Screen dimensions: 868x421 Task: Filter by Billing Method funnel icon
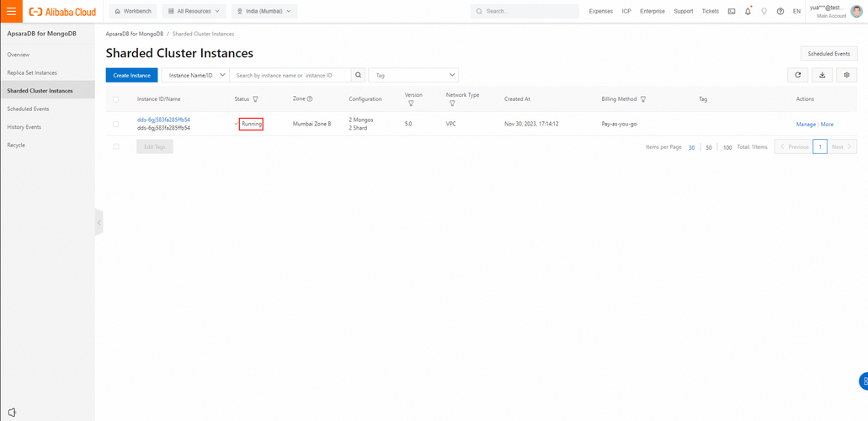click(x=642, y=99)
